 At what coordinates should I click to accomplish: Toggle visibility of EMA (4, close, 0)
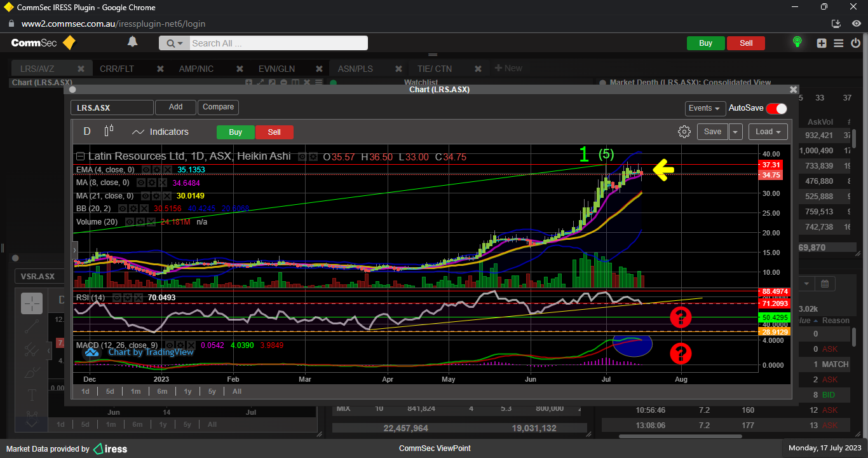point(145,170)
